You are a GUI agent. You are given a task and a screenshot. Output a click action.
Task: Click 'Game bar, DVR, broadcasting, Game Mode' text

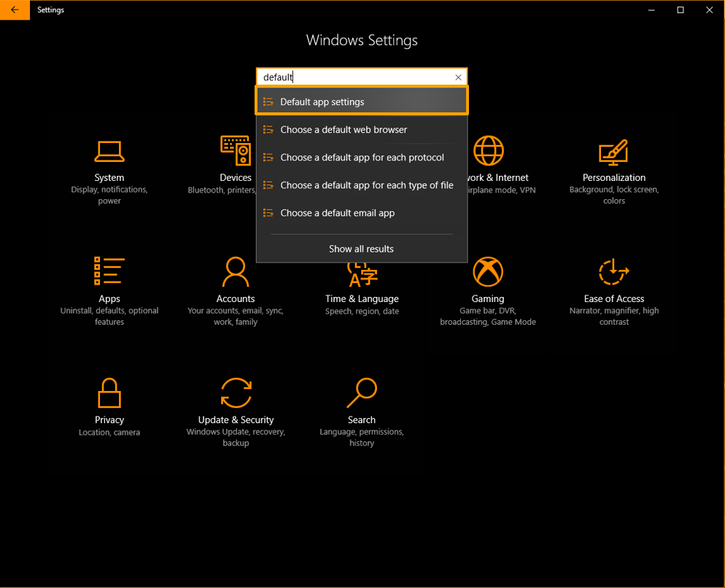pos(488,316)
